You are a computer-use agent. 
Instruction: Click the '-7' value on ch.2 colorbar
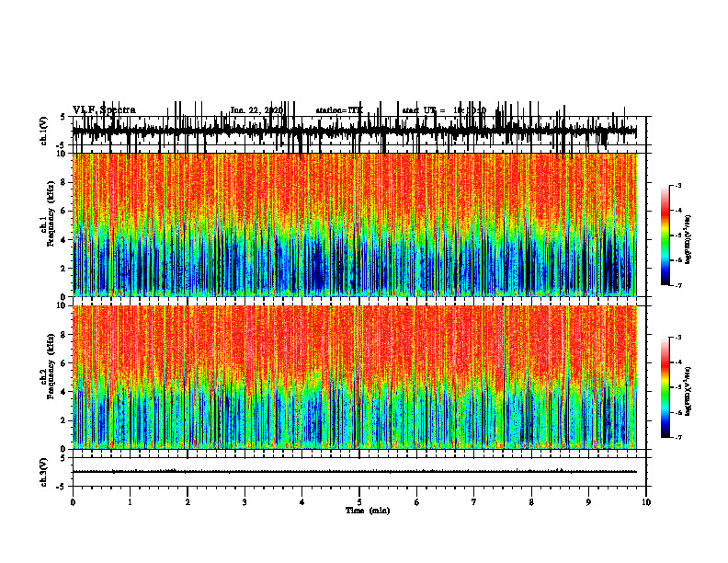click(x=677, y=438)
